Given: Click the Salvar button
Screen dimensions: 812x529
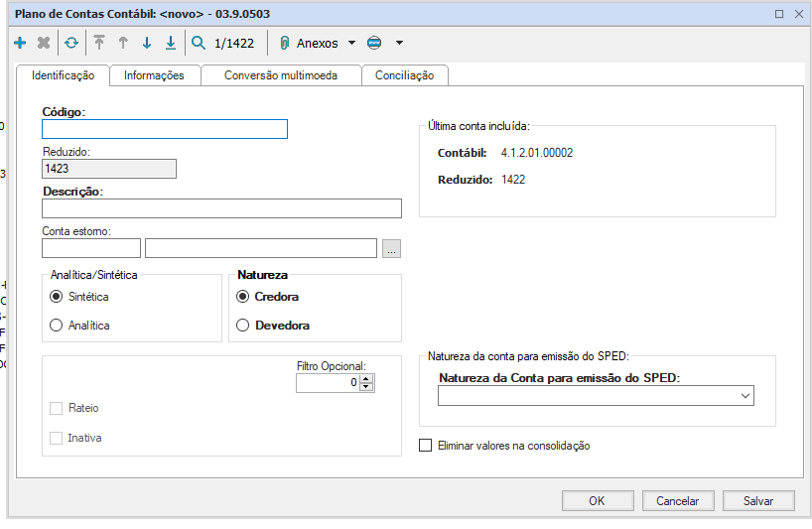Looking at the screenshot, I should click(758, 501).
